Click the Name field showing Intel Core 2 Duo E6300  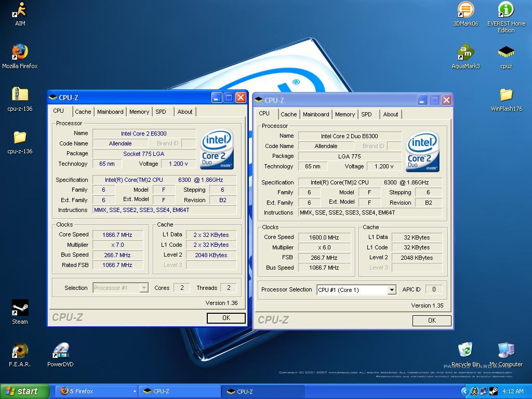(x=350, y=136)
